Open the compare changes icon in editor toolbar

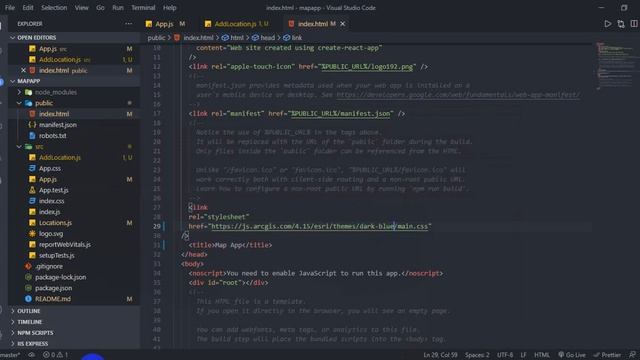[x=621, y=24]
